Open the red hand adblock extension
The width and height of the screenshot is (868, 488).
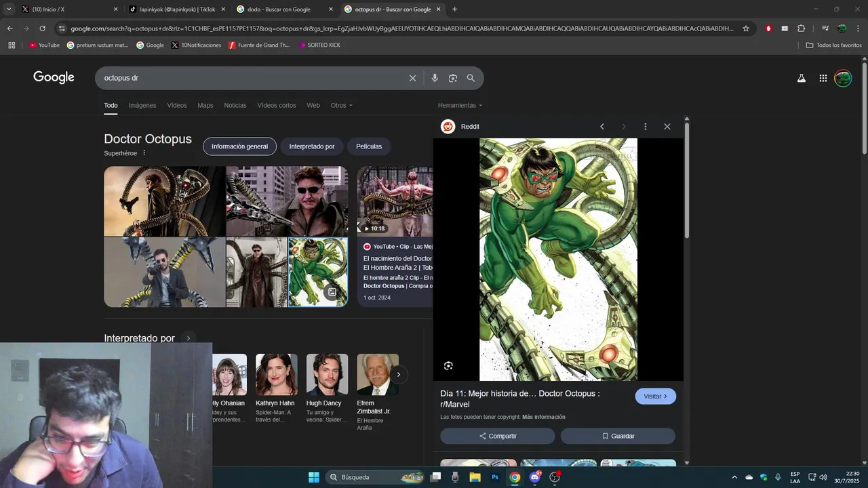coord(768,28)
